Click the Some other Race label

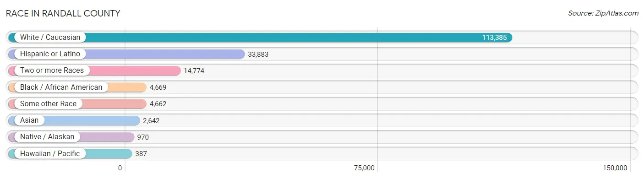tap(48, 103)
